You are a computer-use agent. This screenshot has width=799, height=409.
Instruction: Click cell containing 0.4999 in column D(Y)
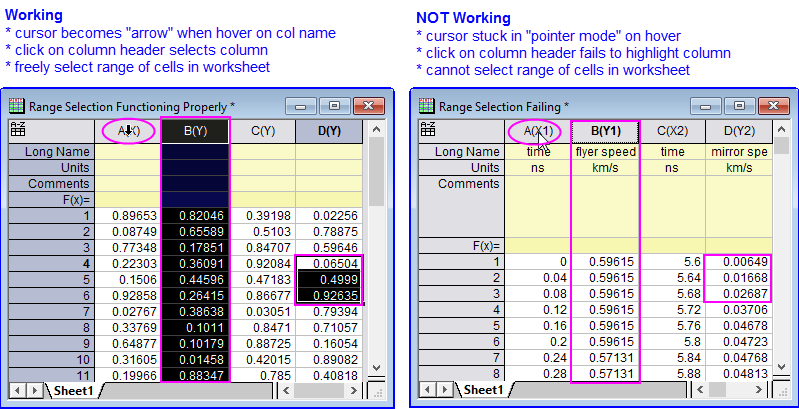[329, 279]
